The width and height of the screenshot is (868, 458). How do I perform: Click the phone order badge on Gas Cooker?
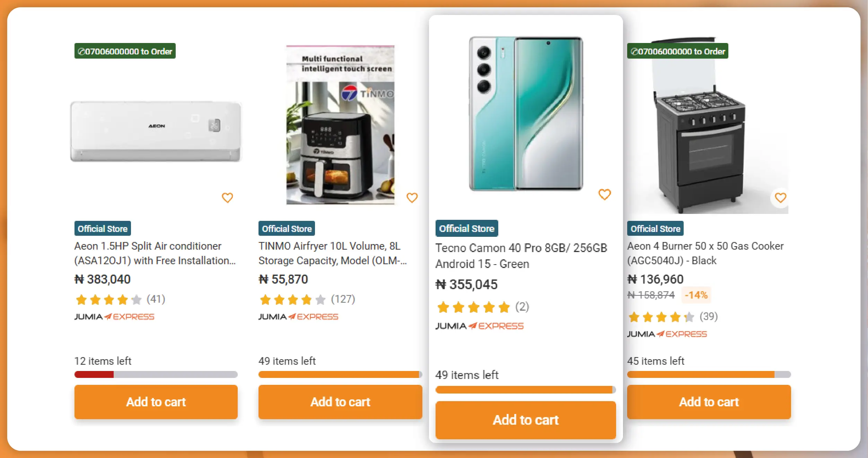(x=678, y=51)
